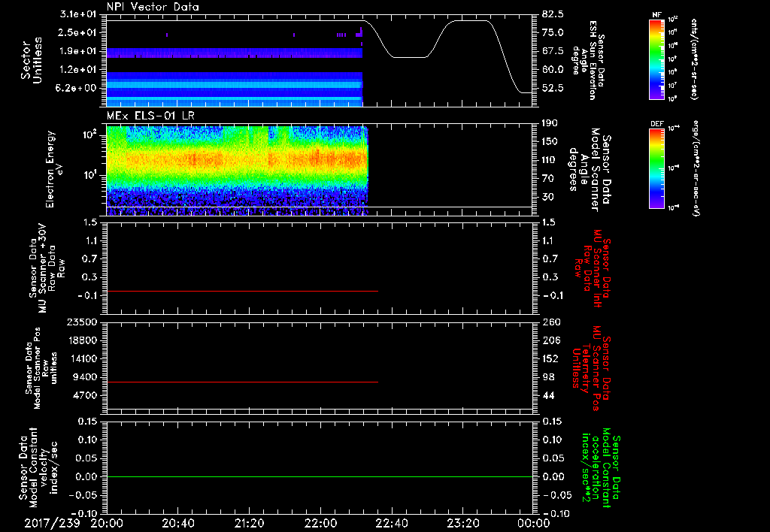The width and height of the screenshot is (770, 532).
Task: Click the 98 telemetry tick label
Action: (548, 377)
